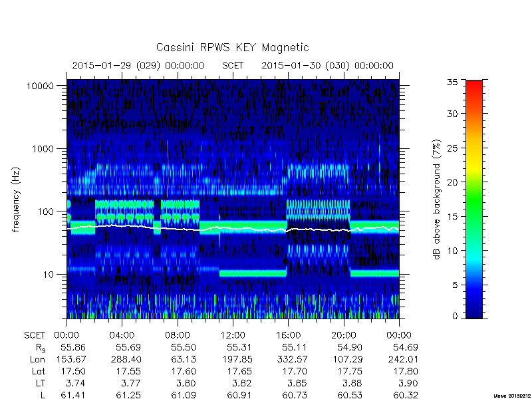Click the L value 61.09

click(184, 395)
